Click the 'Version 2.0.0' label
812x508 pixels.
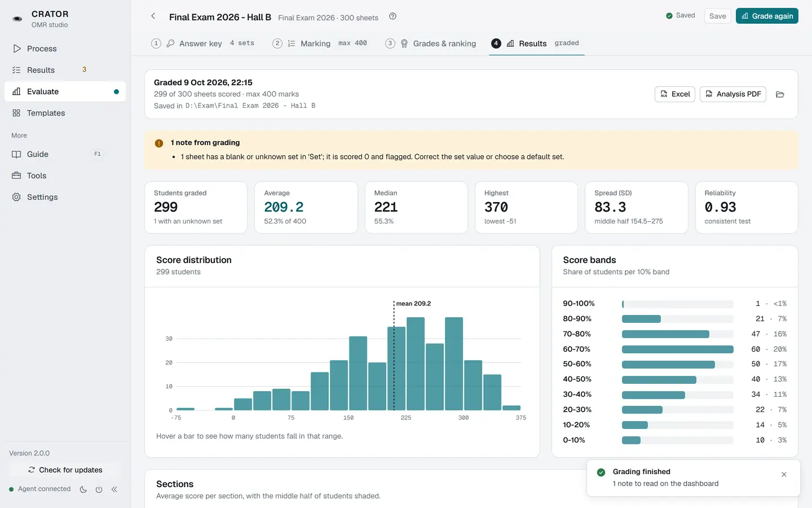tap(29, 453)
